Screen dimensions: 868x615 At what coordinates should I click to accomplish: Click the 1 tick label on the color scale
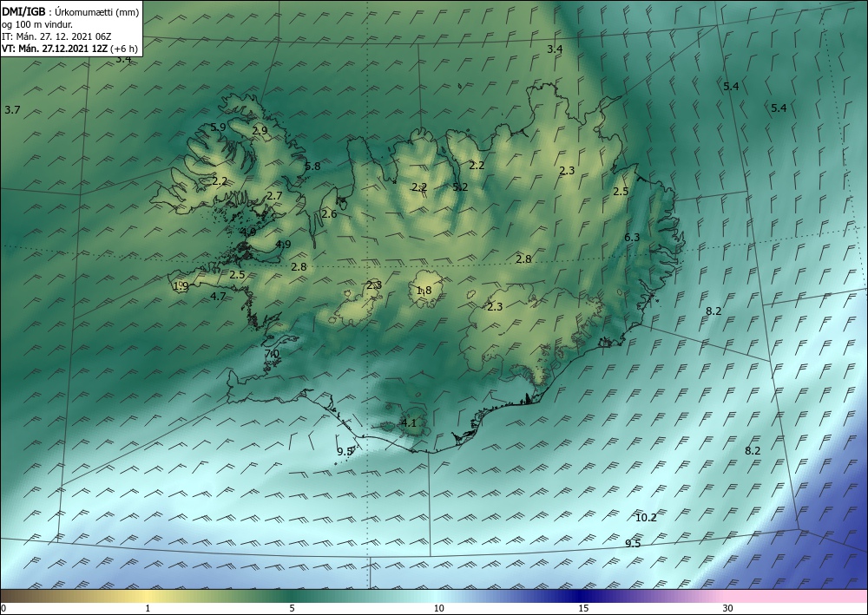pyautogui.click(x=148, y=609)
